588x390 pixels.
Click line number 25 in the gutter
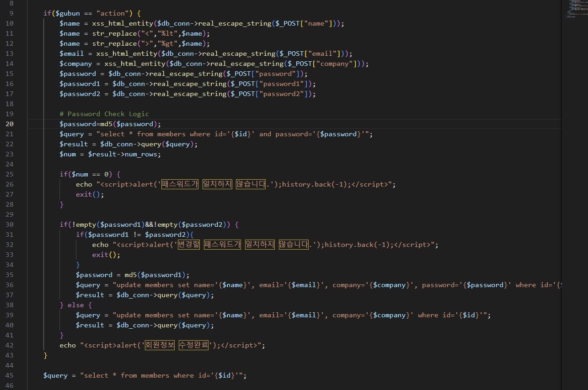(x=10, y=174)
